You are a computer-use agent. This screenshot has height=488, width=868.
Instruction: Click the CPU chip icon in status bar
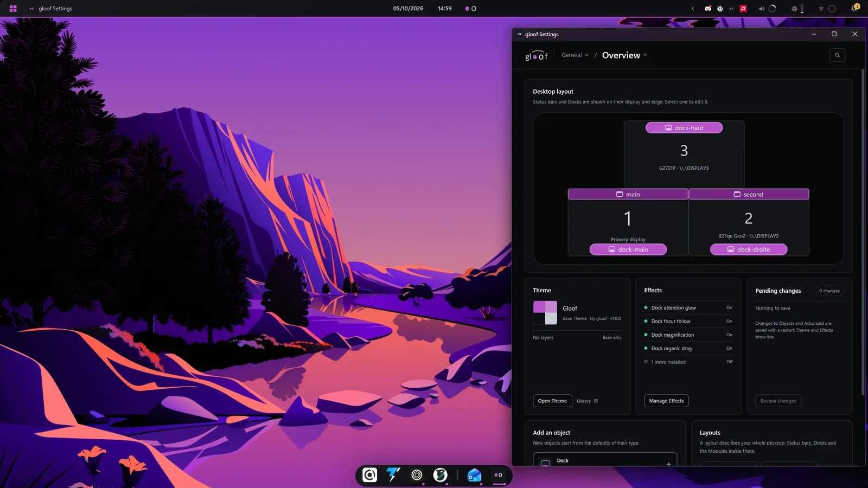794,9
